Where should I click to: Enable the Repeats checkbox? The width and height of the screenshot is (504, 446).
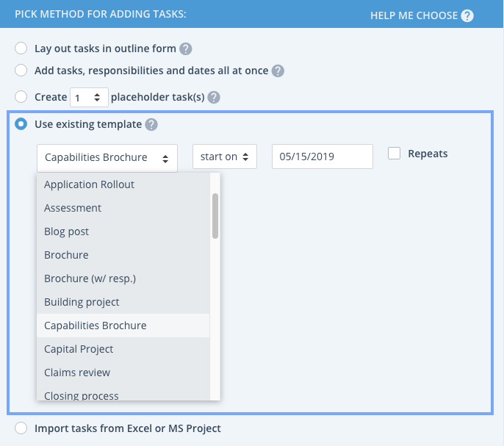coord(395,154)
